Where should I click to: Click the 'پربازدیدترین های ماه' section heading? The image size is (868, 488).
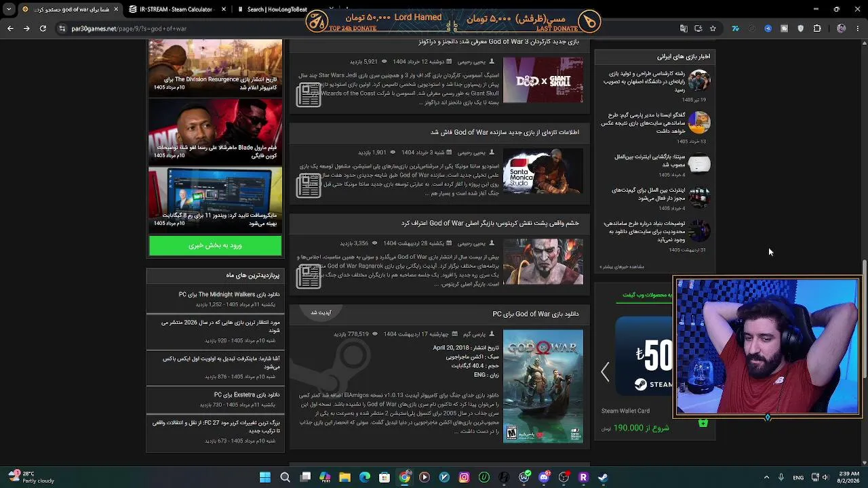click(x=253, y=275)
